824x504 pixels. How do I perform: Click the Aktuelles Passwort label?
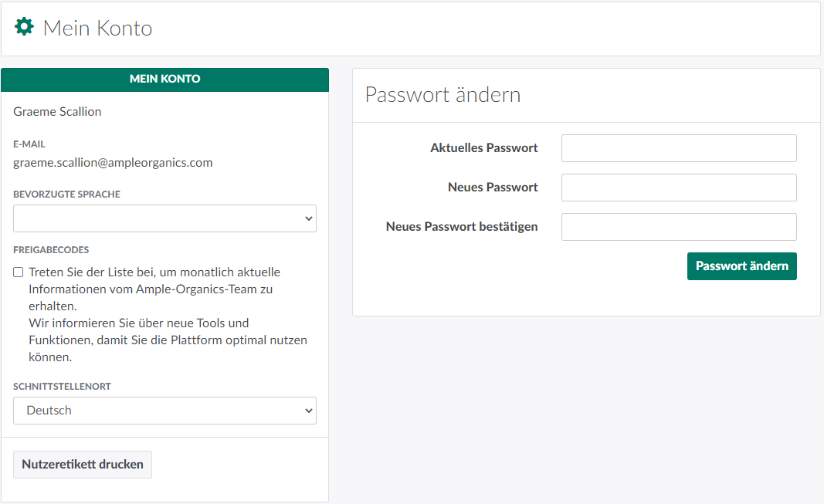pos(483,148)
